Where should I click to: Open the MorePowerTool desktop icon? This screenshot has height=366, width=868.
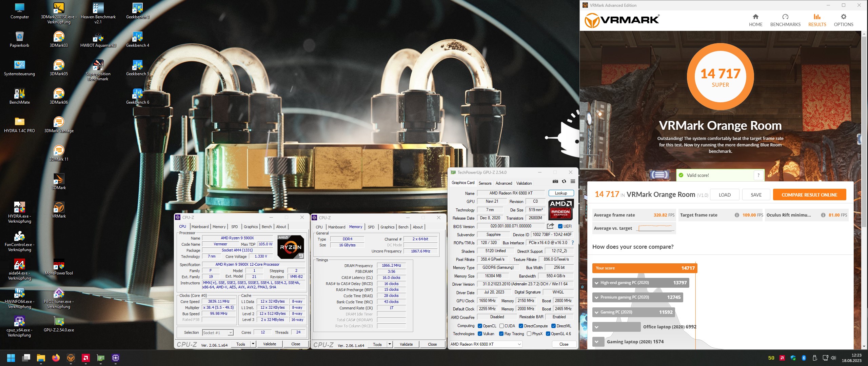click(x=59, y=267)
